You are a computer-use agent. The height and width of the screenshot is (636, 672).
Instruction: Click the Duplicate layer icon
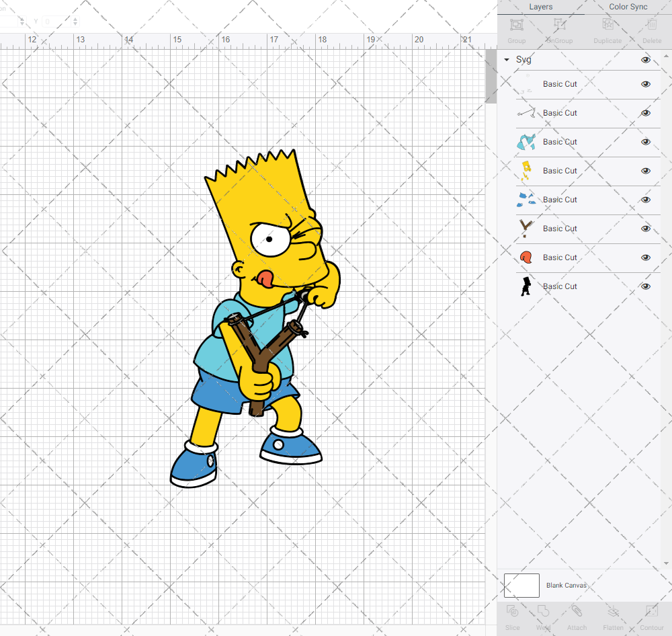[607, 28]
